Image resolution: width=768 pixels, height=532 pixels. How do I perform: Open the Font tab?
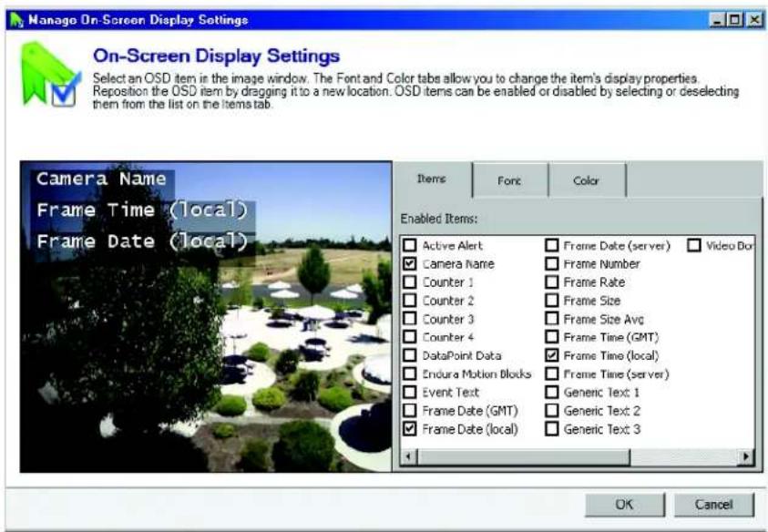tap(509, 180)
